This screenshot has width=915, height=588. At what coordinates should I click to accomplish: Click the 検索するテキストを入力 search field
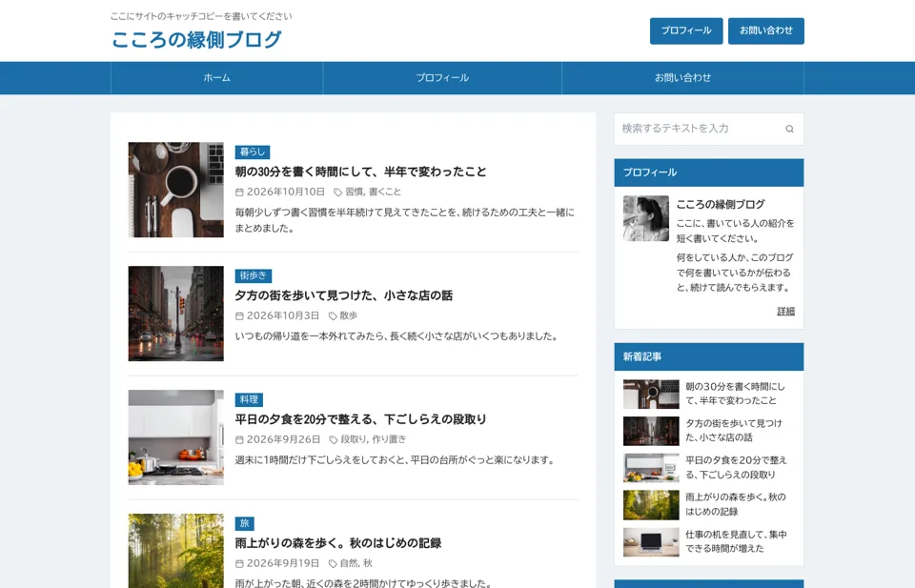[709, 129]
